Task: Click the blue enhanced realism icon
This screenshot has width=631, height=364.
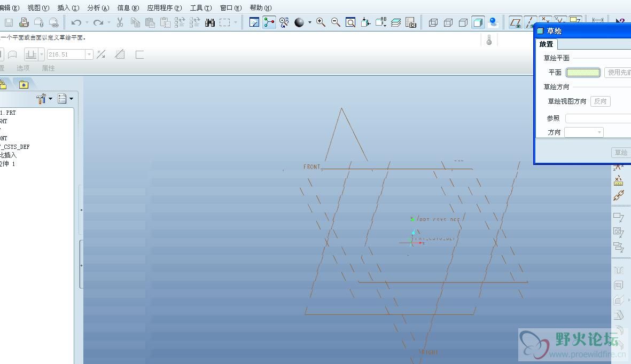Action: click(x=493, y=22)
